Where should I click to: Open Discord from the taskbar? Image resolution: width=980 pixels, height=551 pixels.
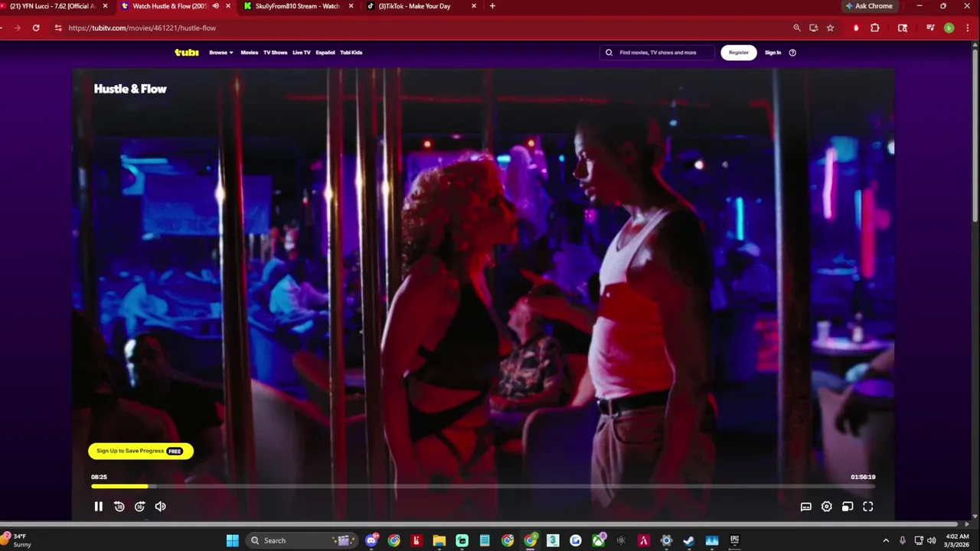click(x=372, y=540)
